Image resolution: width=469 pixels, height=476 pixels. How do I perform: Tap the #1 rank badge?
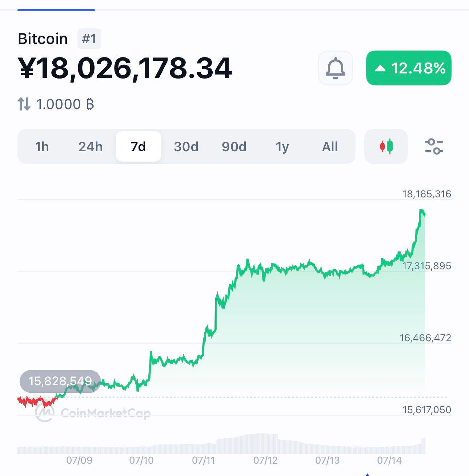coord(89,39)
